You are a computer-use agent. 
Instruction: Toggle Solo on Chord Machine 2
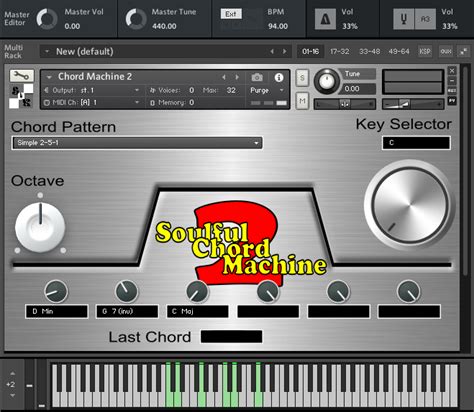coord(302,78)
